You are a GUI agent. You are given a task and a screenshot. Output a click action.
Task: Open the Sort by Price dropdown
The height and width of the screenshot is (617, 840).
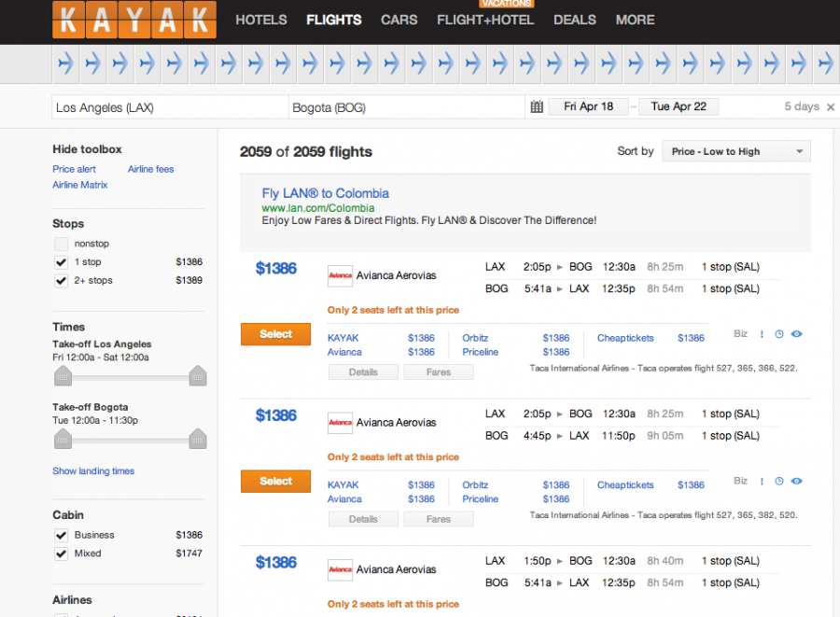coord(736,151)
